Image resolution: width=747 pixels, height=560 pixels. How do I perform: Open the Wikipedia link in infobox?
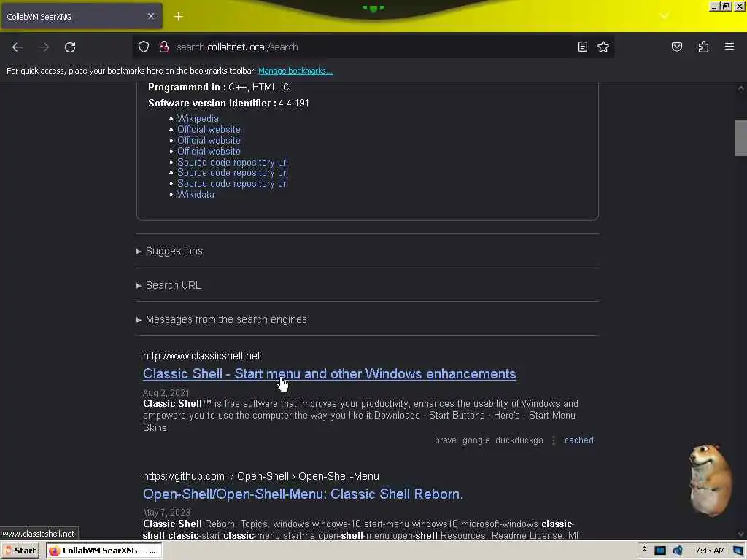[x=198, y=119]
